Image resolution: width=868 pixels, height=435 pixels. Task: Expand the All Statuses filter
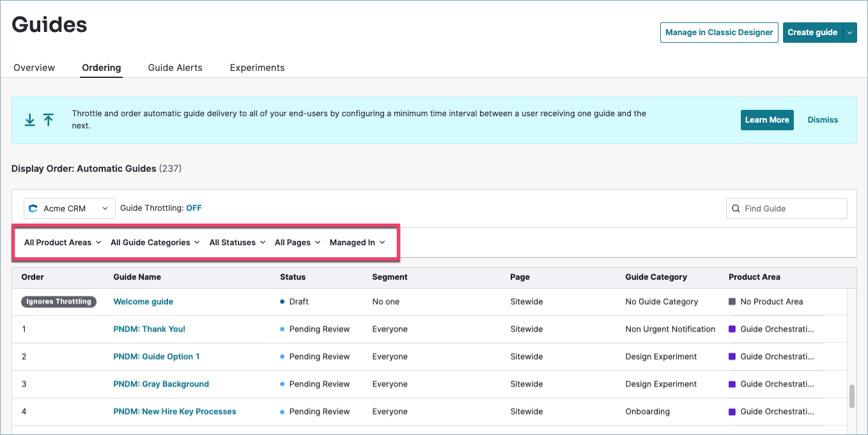click(237, 242)
